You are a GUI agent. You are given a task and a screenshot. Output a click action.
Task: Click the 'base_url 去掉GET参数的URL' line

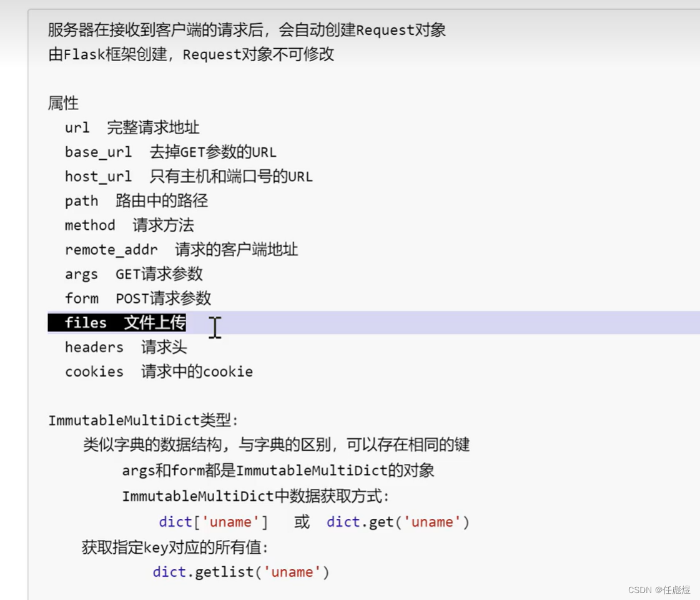coord(171,152)
